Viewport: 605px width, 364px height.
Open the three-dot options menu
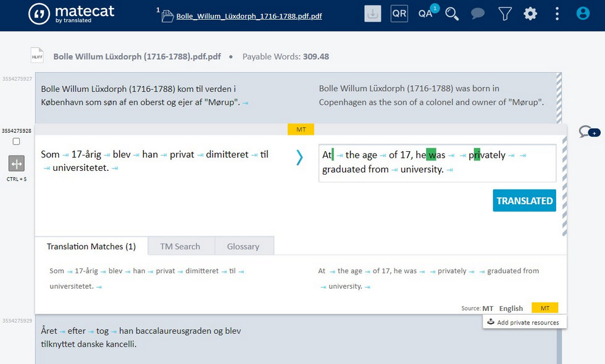pos(556,13)
